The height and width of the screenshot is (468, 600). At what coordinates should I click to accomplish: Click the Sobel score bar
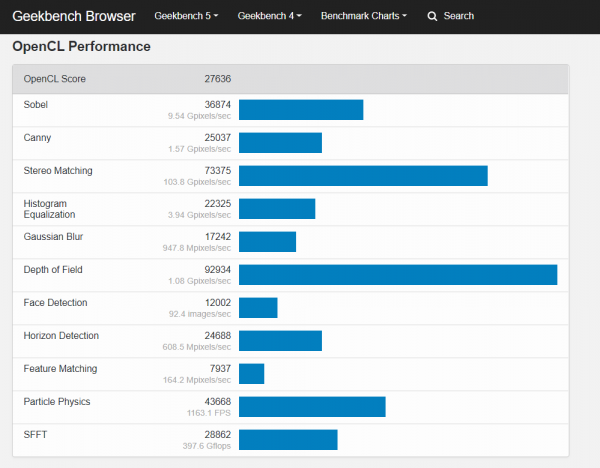tap(300, 110)
